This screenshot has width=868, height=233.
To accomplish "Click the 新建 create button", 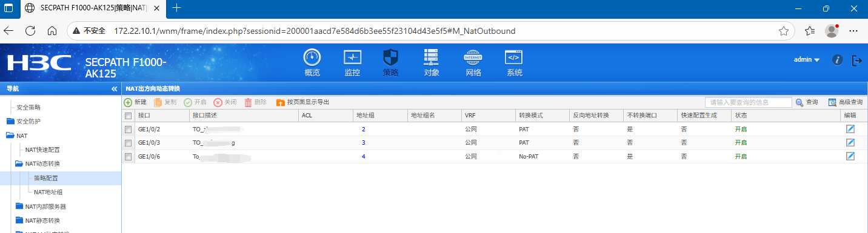I will click(135, 102).
